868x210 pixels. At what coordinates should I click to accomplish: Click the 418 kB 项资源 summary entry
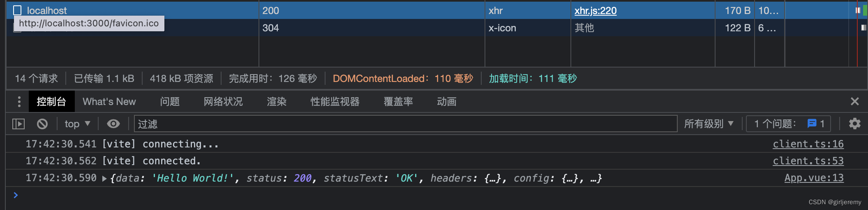tap(182, 78)
